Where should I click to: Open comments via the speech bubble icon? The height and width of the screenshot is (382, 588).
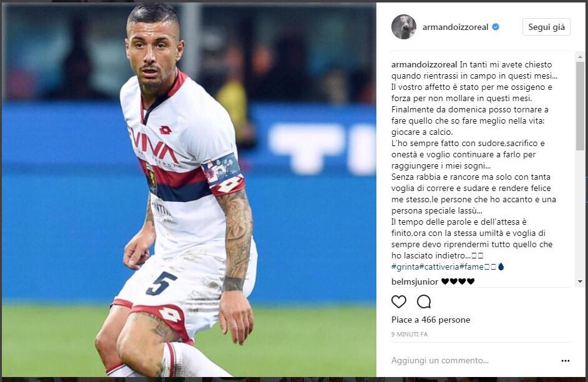pos(424,301)
